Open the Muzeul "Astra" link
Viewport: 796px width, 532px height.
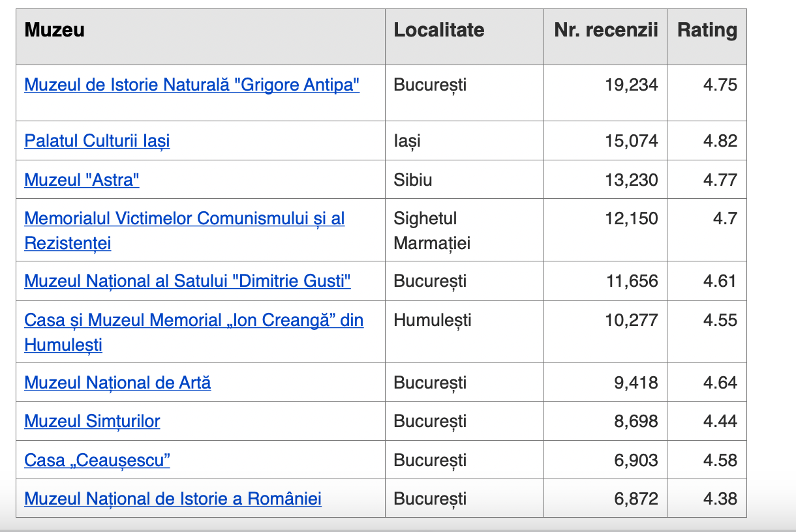[82, 179]
